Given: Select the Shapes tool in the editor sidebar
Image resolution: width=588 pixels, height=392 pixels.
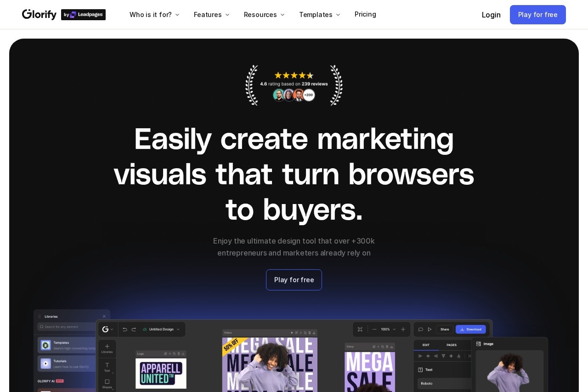Looking at the screenshot, I should point(107,383).
